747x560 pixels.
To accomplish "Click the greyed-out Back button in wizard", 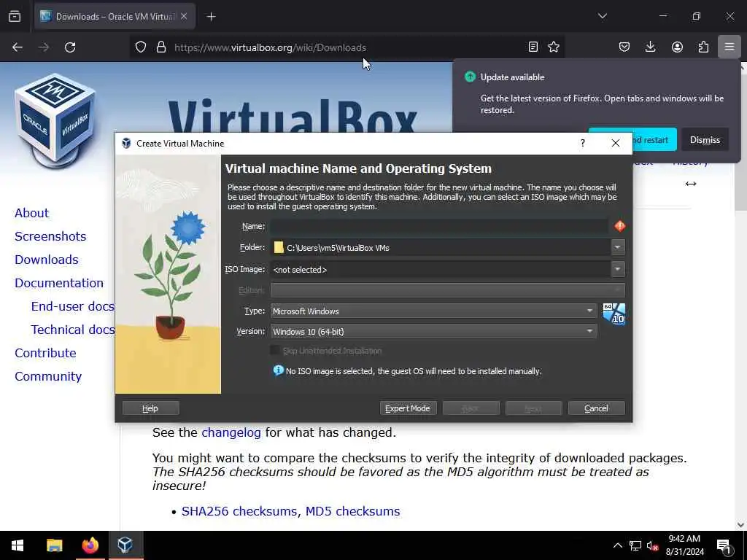I will pyautogui.click(x=471, y=408).
